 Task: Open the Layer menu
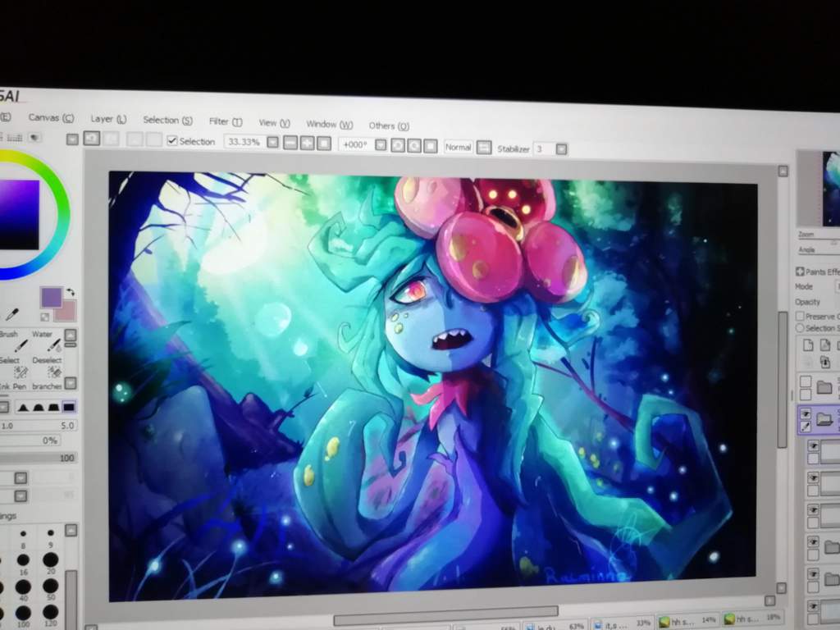108,119
